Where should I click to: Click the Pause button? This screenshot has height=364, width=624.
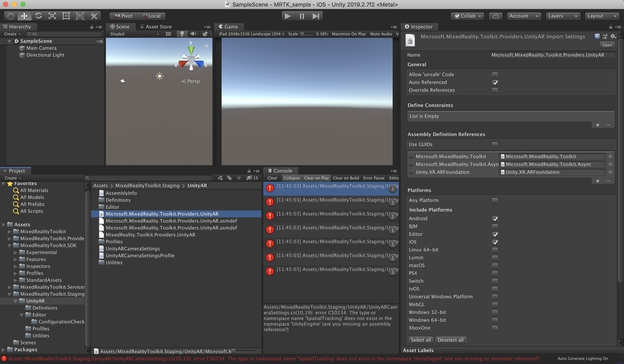302,16
